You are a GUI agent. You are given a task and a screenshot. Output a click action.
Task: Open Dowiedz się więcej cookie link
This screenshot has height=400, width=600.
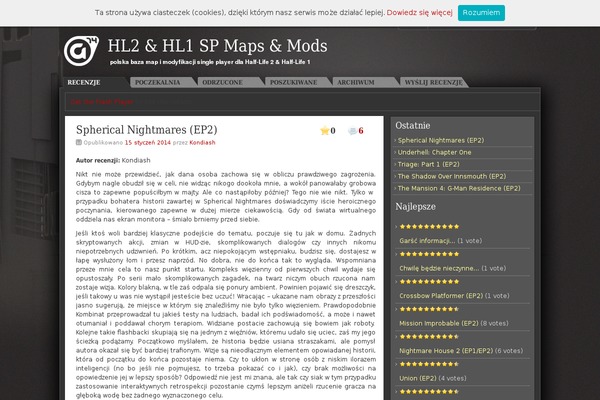tap(419, 13)
